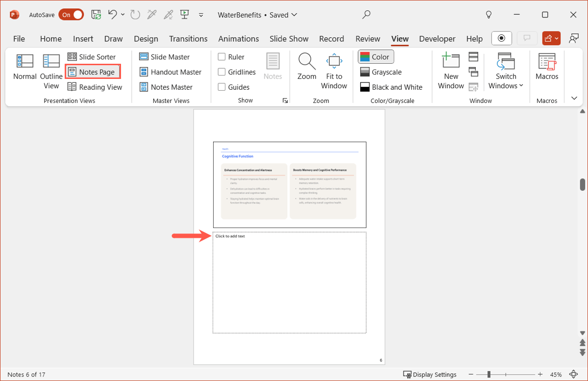Screen dimensions: 588x381
Task: Collapse the ribbon with chevron
Action: 574,99
